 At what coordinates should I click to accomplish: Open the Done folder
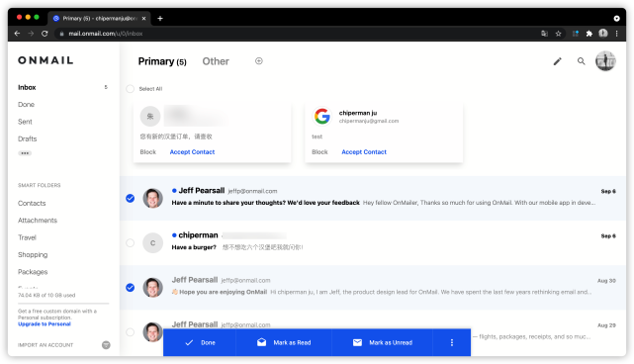(26, 104)
